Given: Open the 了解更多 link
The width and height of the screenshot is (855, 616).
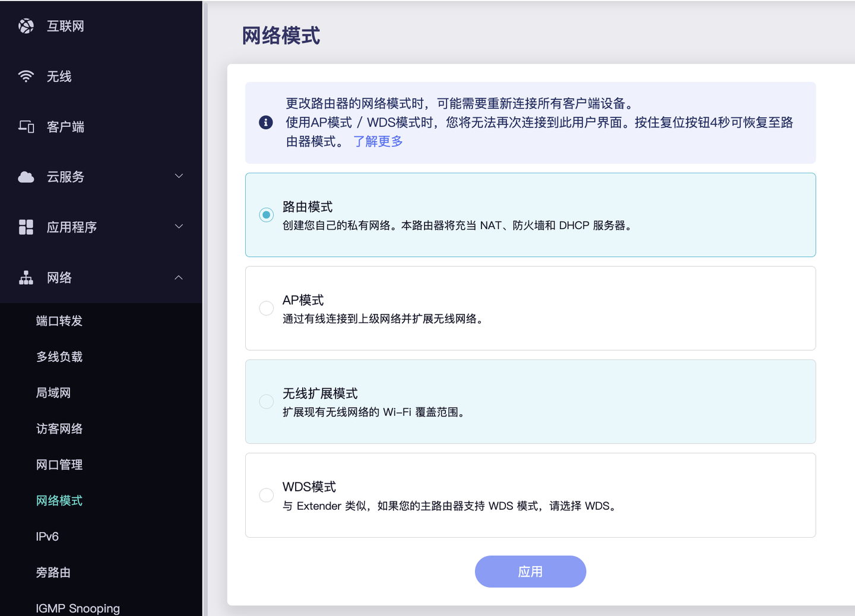Looking at the screenshot, I should point(378,141).
